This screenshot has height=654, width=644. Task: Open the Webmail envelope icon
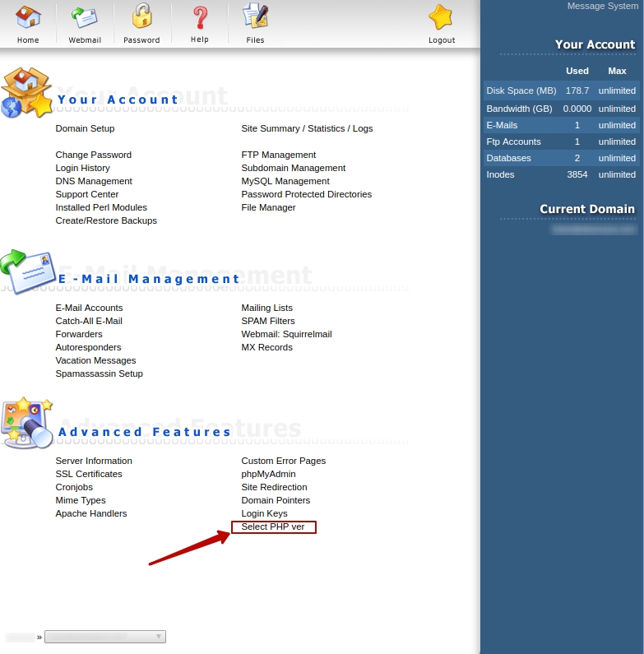click(x=85, y=18)
